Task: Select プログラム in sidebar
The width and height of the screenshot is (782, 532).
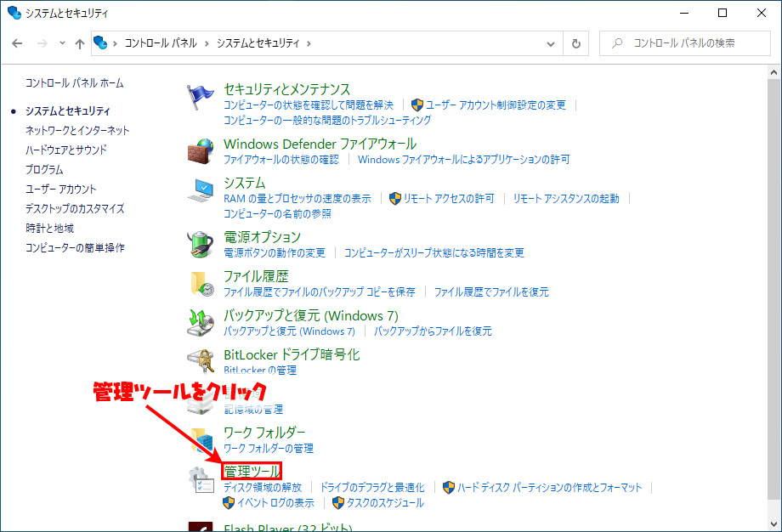Action: pos(44,169)
